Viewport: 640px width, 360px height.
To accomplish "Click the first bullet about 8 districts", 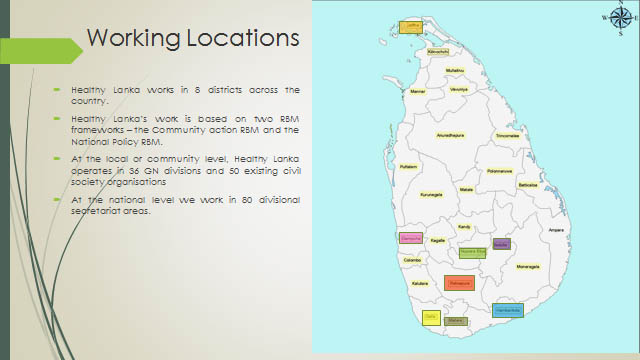I will [x=185, y=95].
